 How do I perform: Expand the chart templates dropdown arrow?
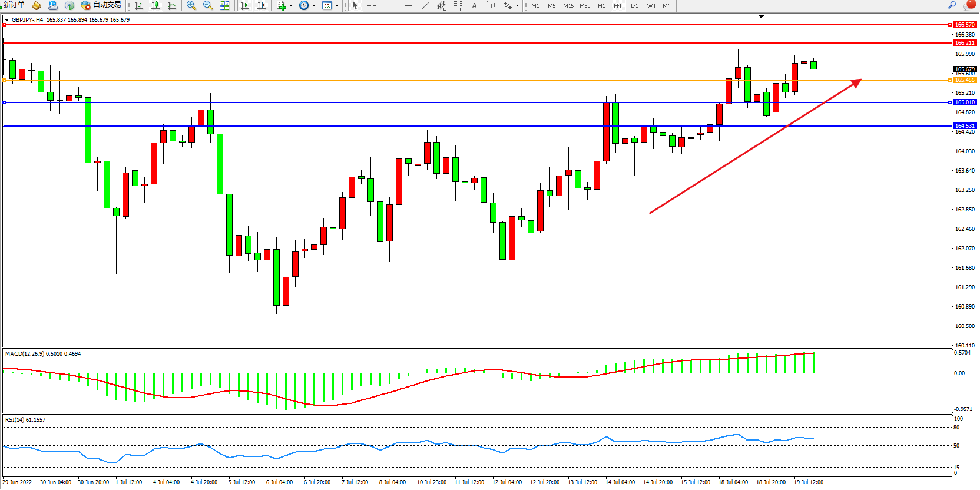click(337, 6)
